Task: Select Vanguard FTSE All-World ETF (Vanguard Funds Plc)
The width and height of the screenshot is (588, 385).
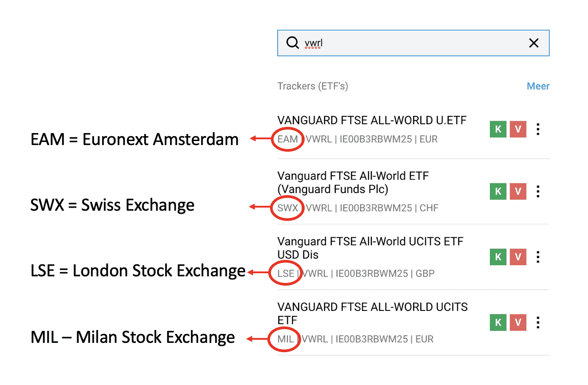Action: [353, 182]
